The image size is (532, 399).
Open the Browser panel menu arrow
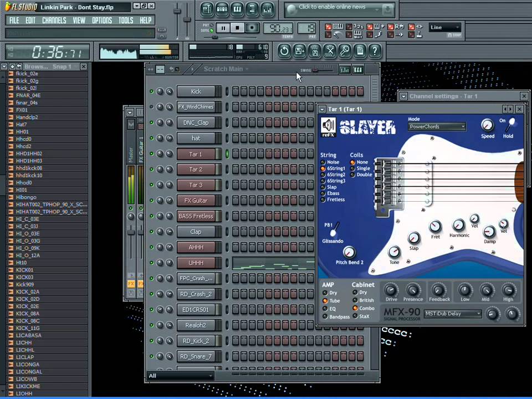[4, 66]
